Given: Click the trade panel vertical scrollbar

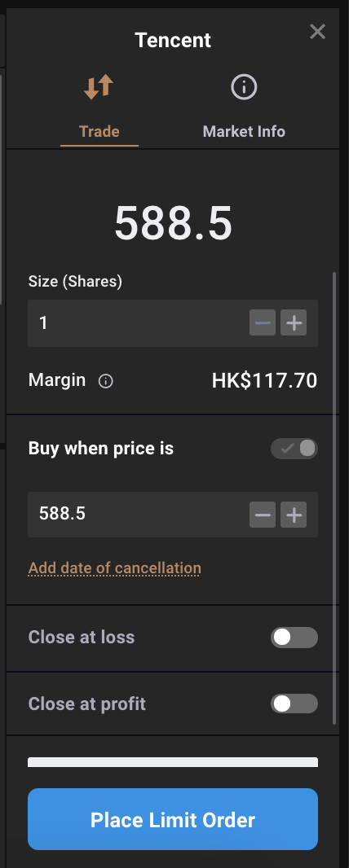Looking at the screenshot, I should click(334, 498).
